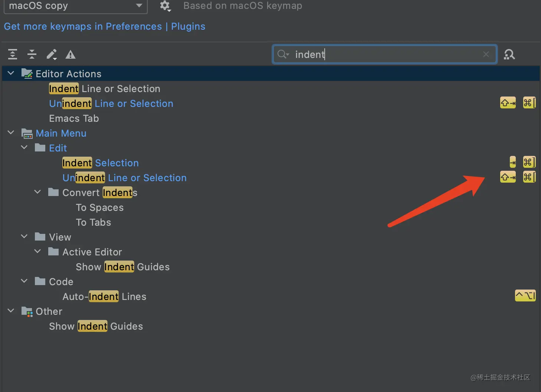The image size is (541, 392).
Task: Collapse the Main Menu tree node
Action: [x=11, y=133]
